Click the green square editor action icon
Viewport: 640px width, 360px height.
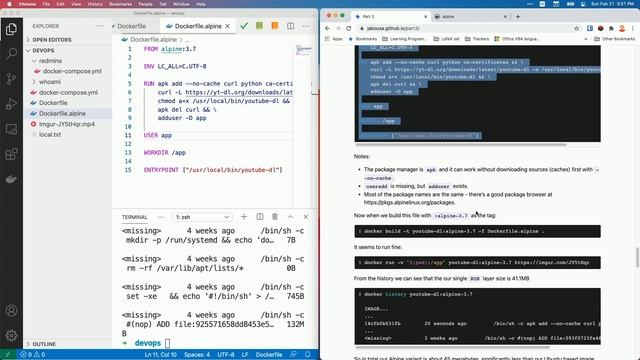coord(259,26)
